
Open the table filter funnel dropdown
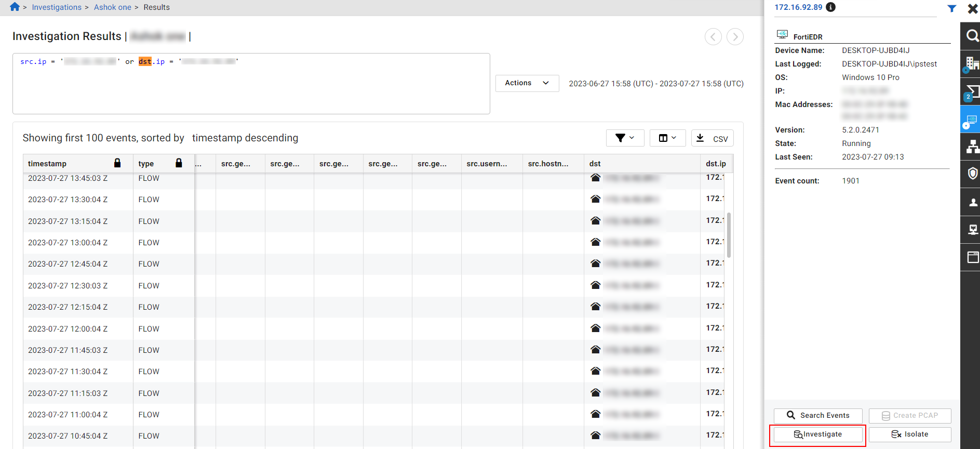pyautogui.click(x=625, y=138)
